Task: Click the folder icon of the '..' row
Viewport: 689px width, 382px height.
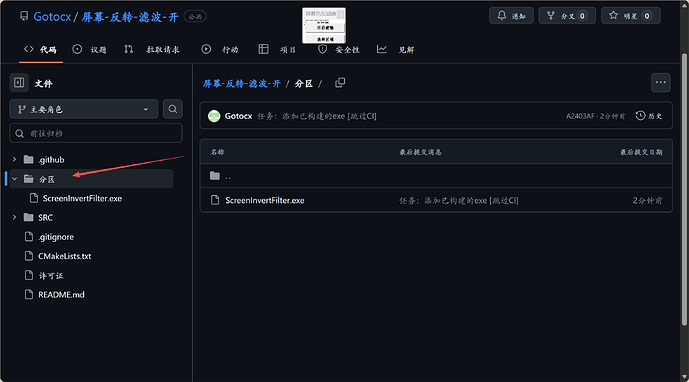Action: (x=215, y=176)
